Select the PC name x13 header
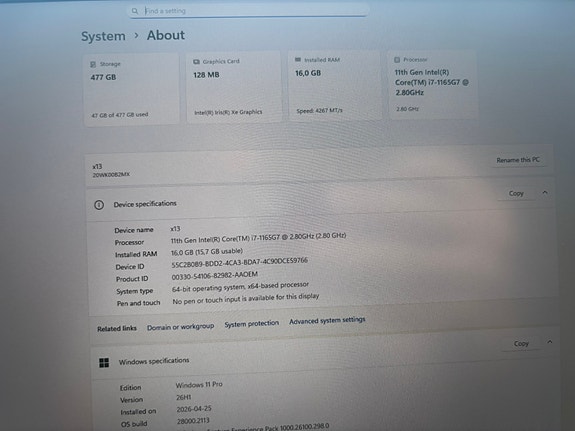The width and height of the screenshot is (575, 431). point(97,167)
